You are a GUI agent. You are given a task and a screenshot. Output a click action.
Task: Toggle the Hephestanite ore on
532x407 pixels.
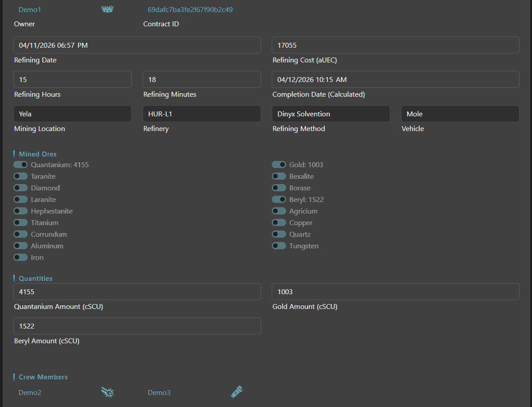click(x=20, y=211)
